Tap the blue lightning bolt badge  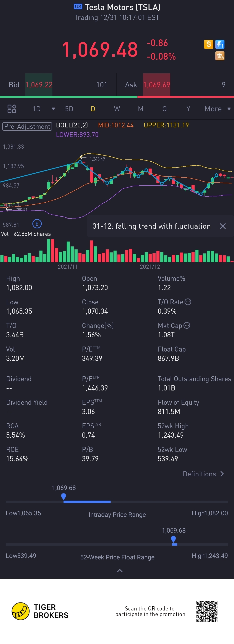[220, 44]
